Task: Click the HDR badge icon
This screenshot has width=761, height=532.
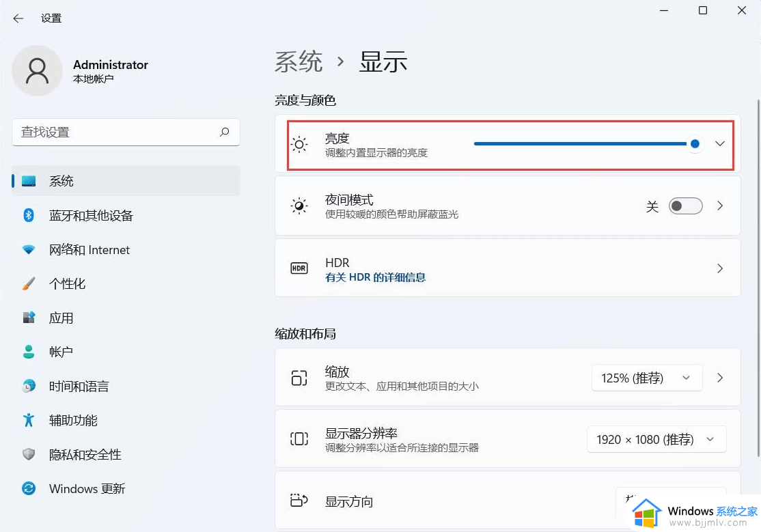Action: (299, 268)
